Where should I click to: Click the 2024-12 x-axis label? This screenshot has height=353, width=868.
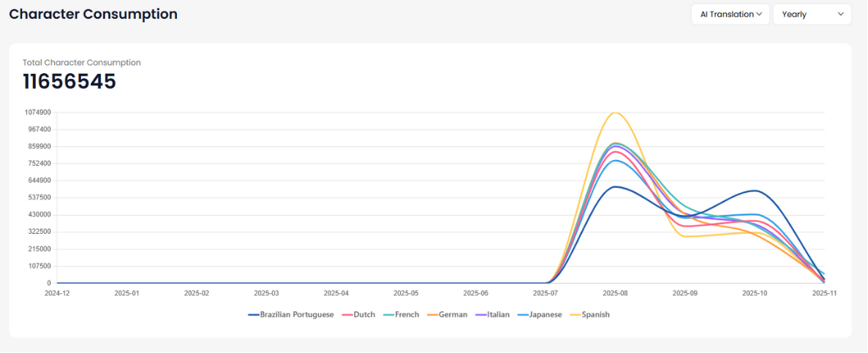click(58, 292)
